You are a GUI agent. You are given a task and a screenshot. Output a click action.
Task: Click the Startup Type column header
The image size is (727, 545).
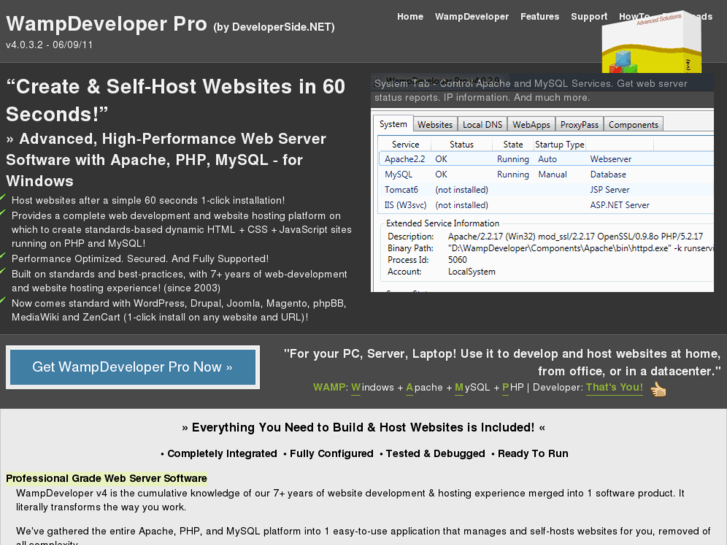click(560, 144)
